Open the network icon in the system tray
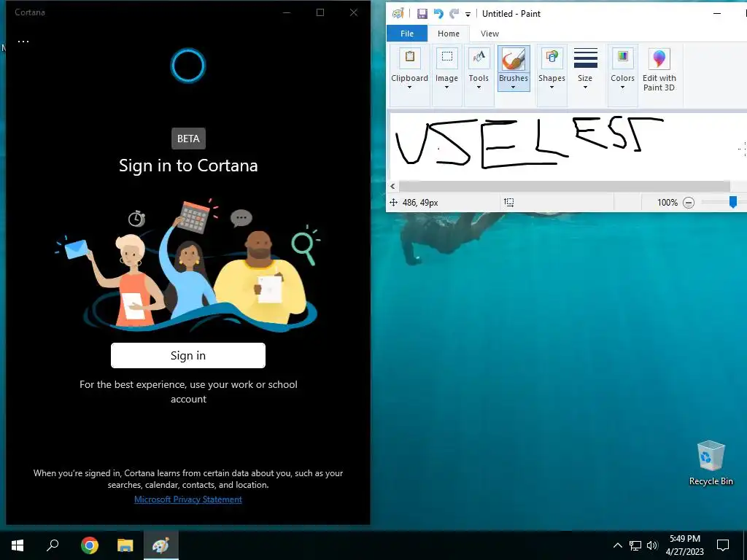This screenshot has width=747, height=560. (635, 545)
